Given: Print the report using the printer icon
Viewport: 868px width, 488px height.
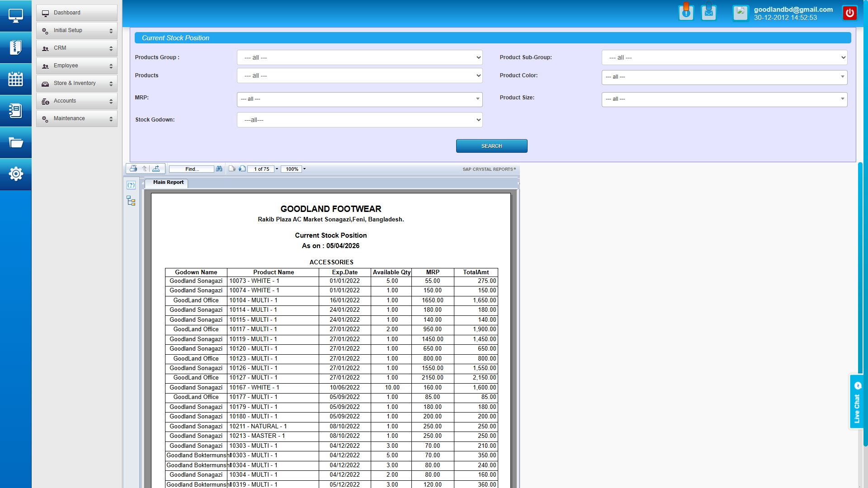Looking at the screenshot, I should coord(133,169).
